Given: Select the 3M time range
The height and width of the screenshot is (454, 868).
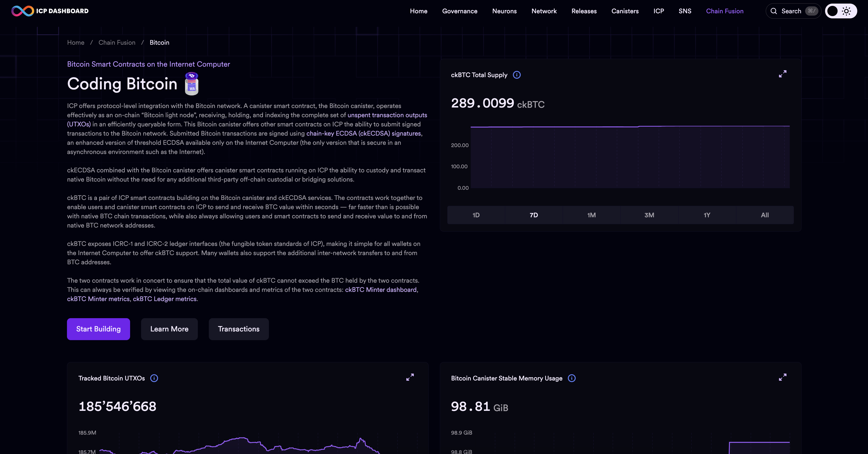Looking at the screenshot, I should tap(649, 215).
